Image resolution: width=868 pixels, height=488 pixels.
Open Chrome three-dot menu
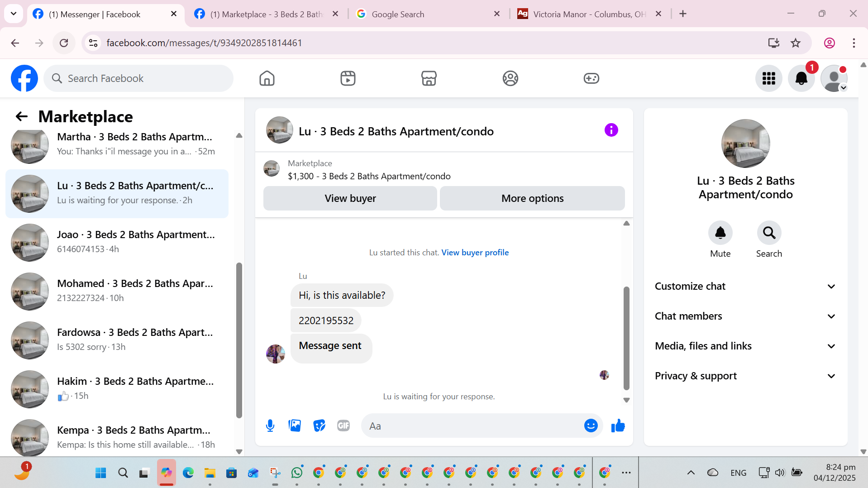pos(854,43)
